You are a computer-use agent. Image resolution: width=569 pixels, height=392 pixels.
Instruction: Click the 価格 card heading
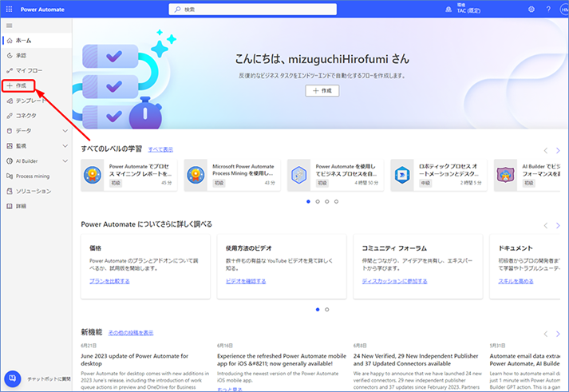click(x=96, y=248)
